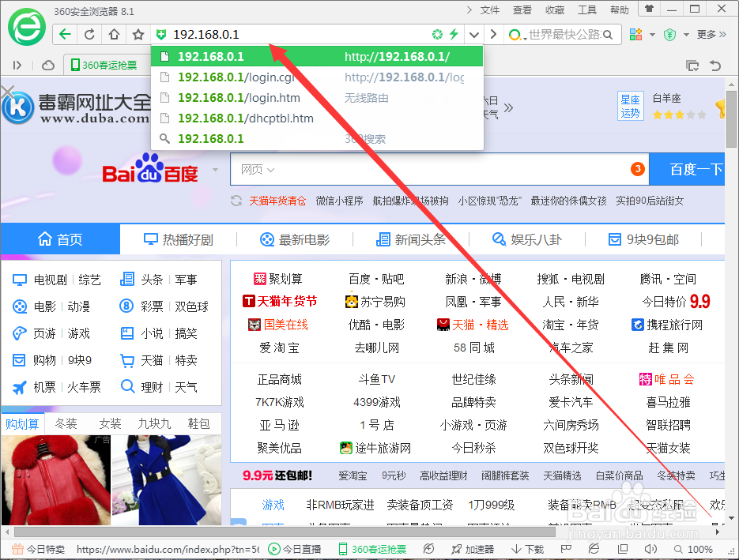The image size is (739, 560).
Task: Click the cloud sync icon
Action: click(x=48, y=66)
